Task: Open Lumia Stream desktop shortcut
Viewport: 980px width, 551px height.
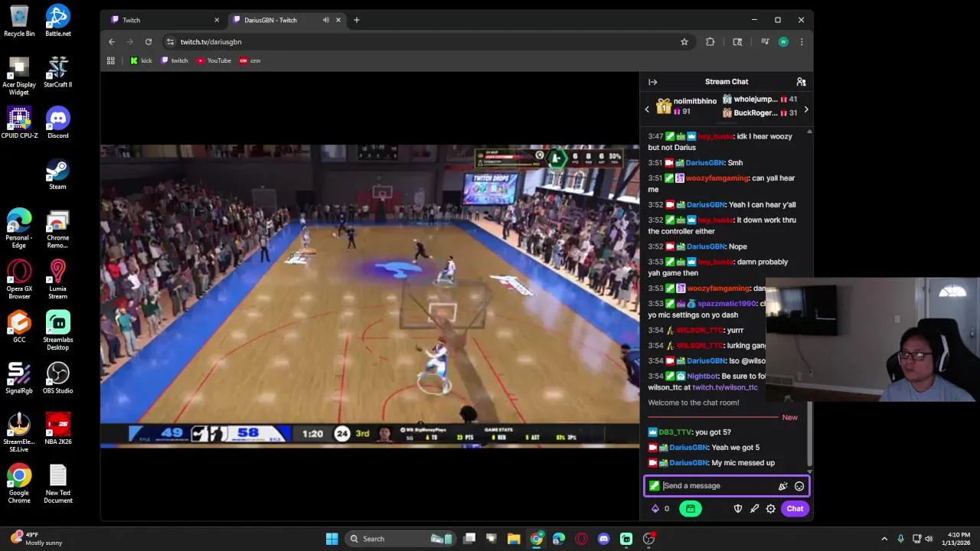Action: tap(58, 279)
